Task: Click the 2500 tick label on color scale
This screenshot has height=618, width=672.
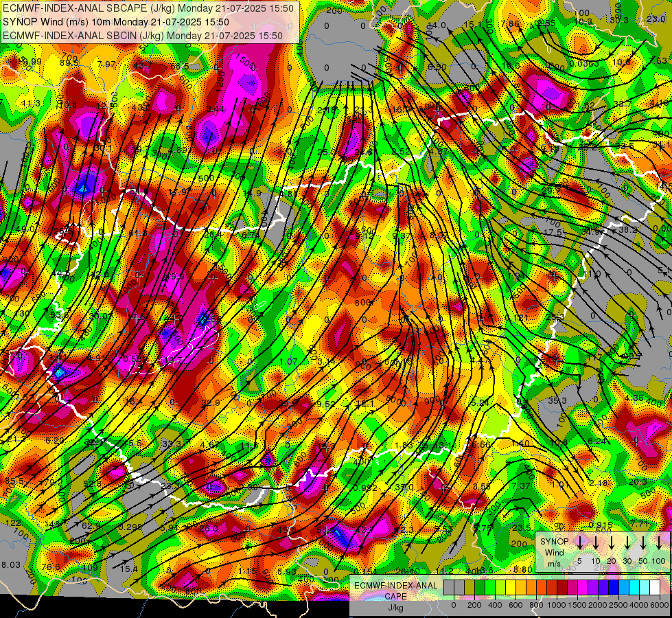Action: (x=618, y=605)
